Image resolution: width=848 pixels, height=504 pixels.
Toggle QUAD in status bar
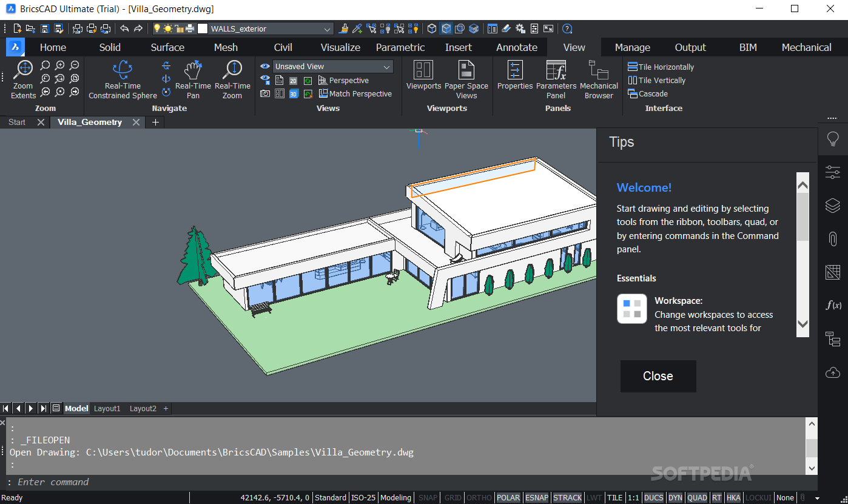[x=697, y=497]
